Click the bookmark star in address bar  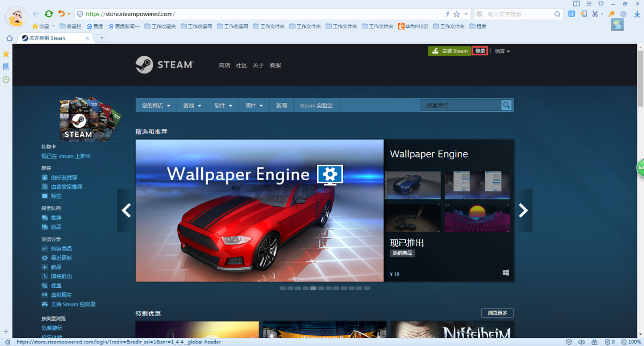pyautogui.click(x=457, y=14)
